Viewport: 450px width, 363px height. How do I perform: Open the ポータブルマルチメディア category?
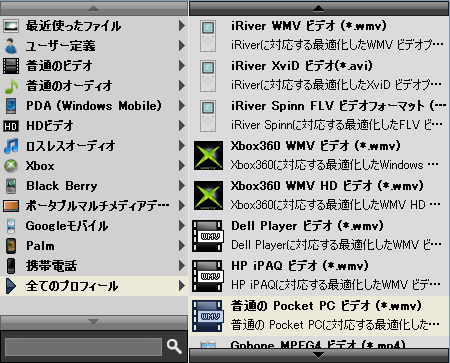pos(94,206)
